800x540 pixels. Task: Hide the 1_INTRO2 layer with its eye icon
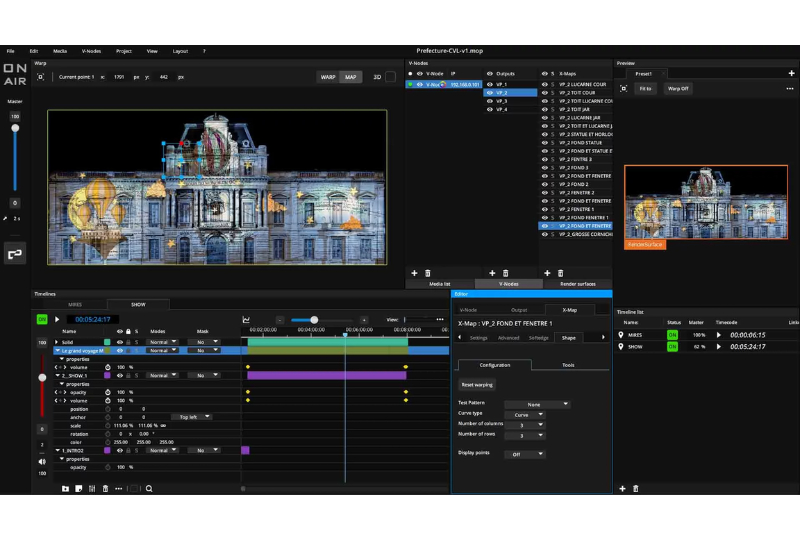[x=120, y=450]
